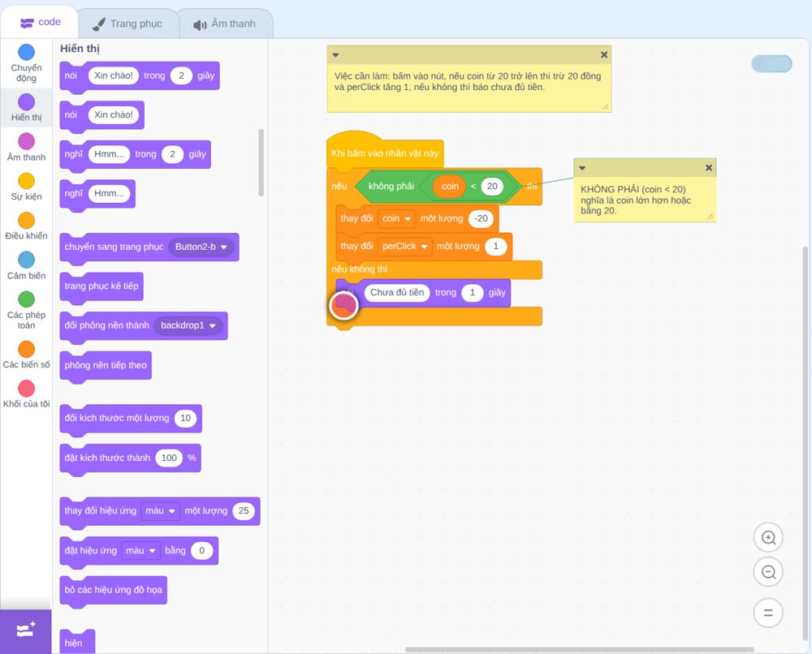The width and height of the screenshot is (812, 654).
Task: Open the Cảm biến block category
Action: 27,266
